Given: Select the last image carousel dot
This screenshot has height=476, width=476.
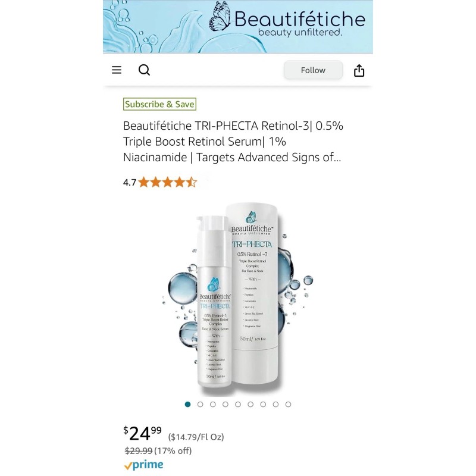Looking at the screenshot, I should coord(289,405).
